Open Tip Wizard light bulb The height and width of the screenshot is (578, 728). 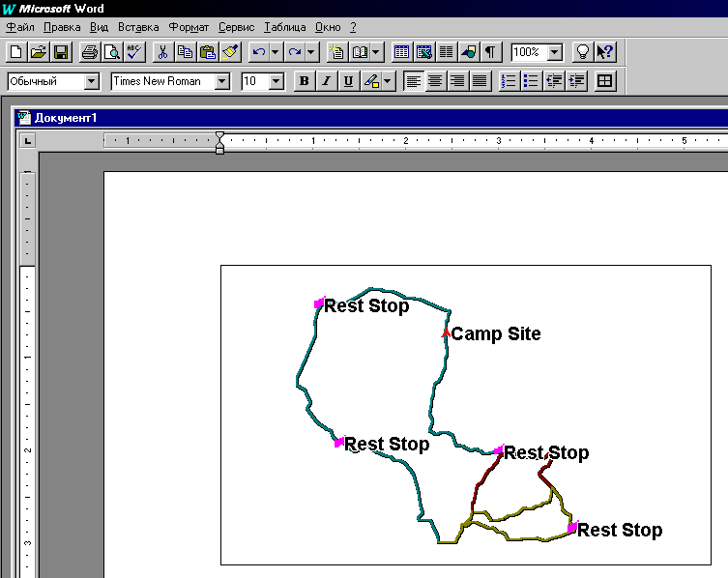(582, 52)
